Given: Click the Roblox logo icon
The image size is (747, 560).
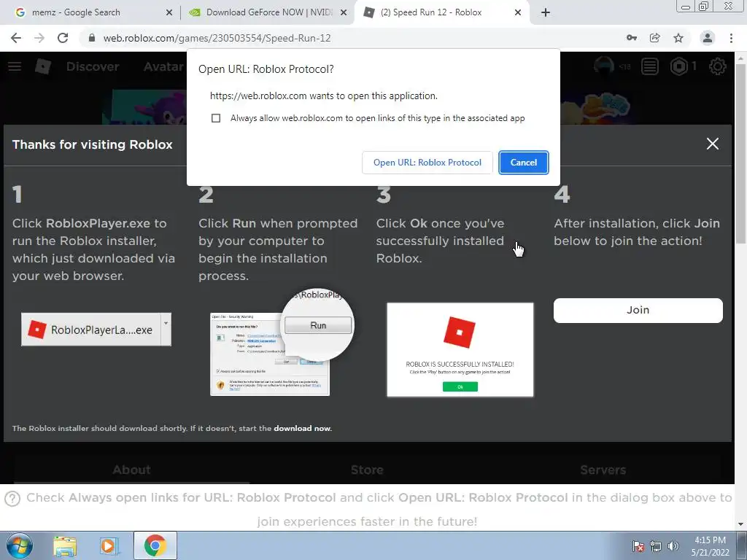Looking at the screenshot, I should [43, 66].
